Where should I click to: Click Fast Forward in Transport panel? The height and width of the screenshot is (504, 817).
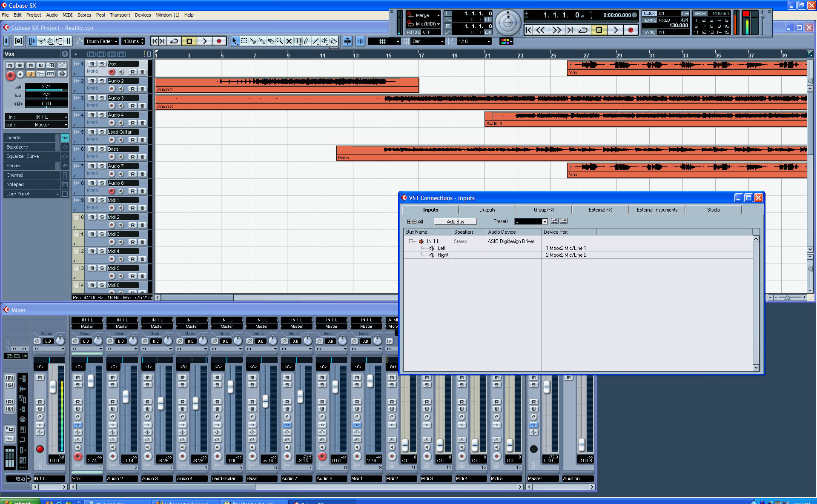coord(556,30)
